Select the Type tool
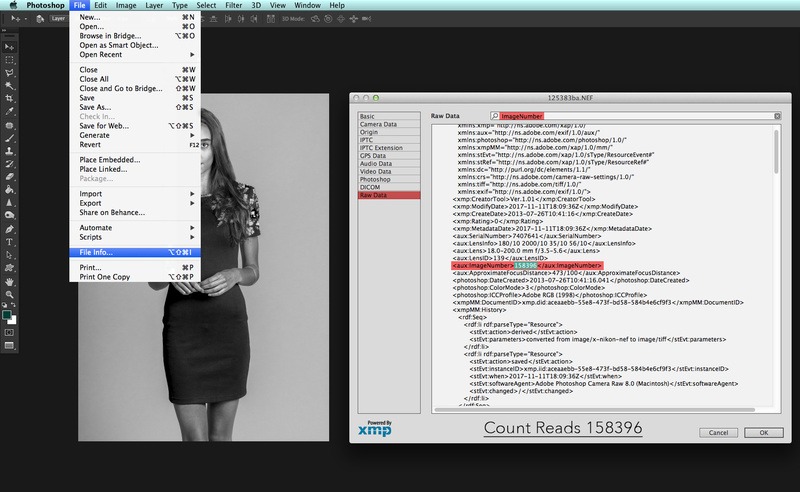Viewport: 800px width, 492px height. coord(8,241)
